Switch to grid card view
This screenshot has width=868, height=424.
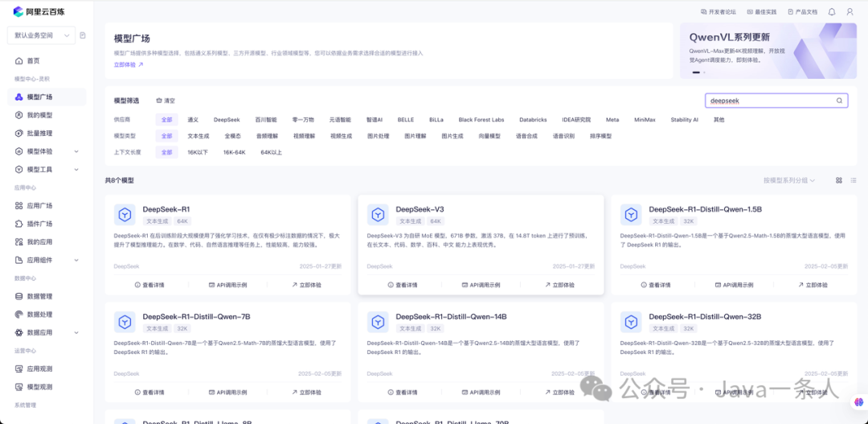[838, 181]
